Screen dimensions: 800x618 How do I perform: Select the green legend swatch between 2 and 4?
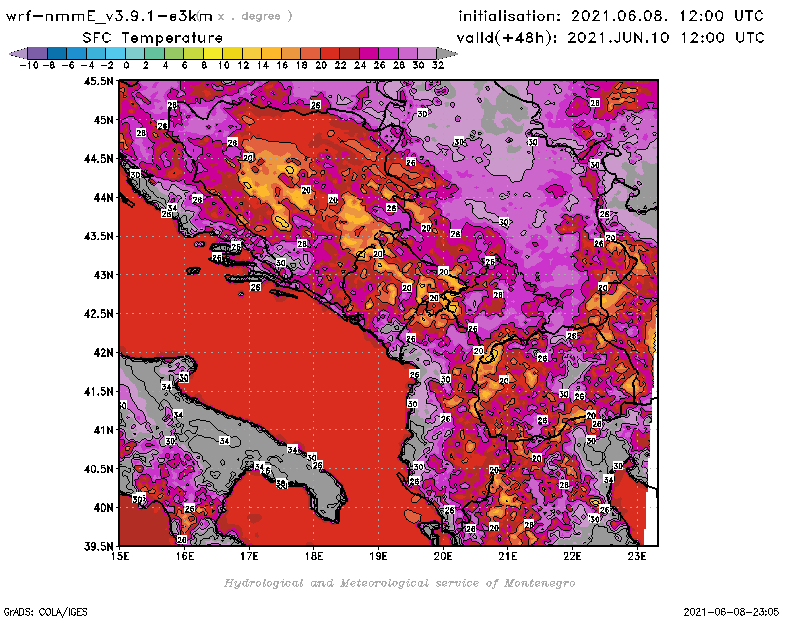[x=154, y=53]
